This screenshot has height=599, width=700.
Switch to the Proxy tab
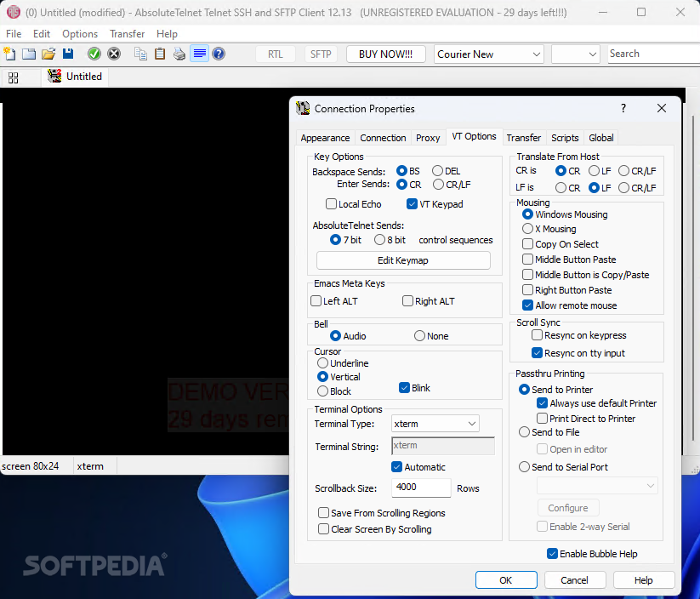pyautogui.click(x=428, y=138)
